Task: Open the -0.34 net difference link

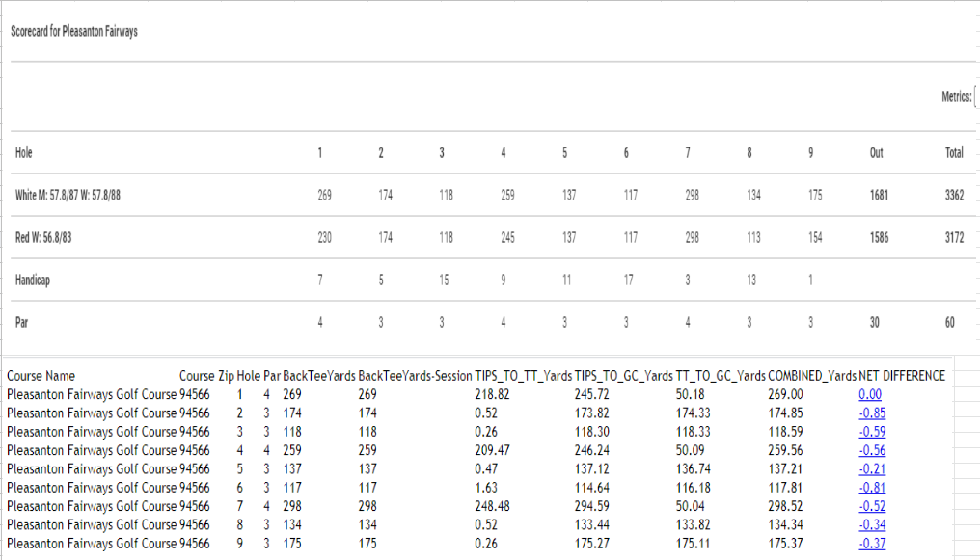Action: (x=872, y=525)
